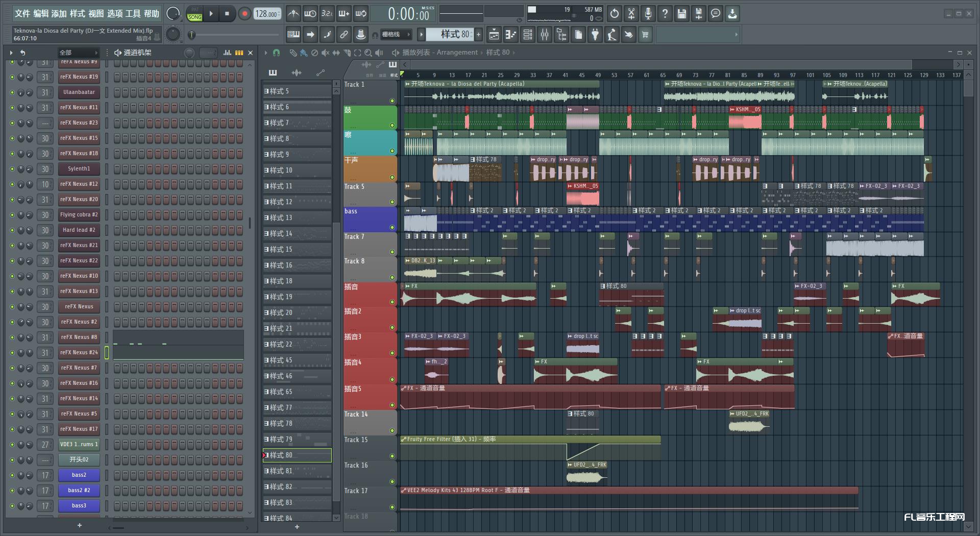The width and height of the screenshot is (980, 536).
Task: Mute the Hard lead #2 channel LED
Action: (x=12, y=230)
